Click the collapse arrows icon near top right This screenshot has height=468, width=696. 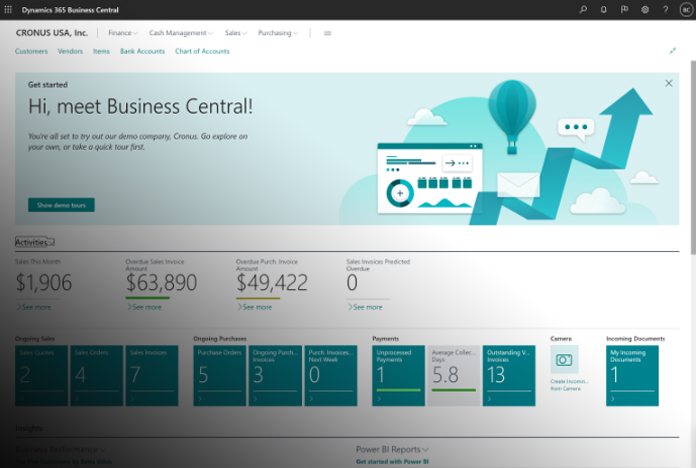coord(673,51)
